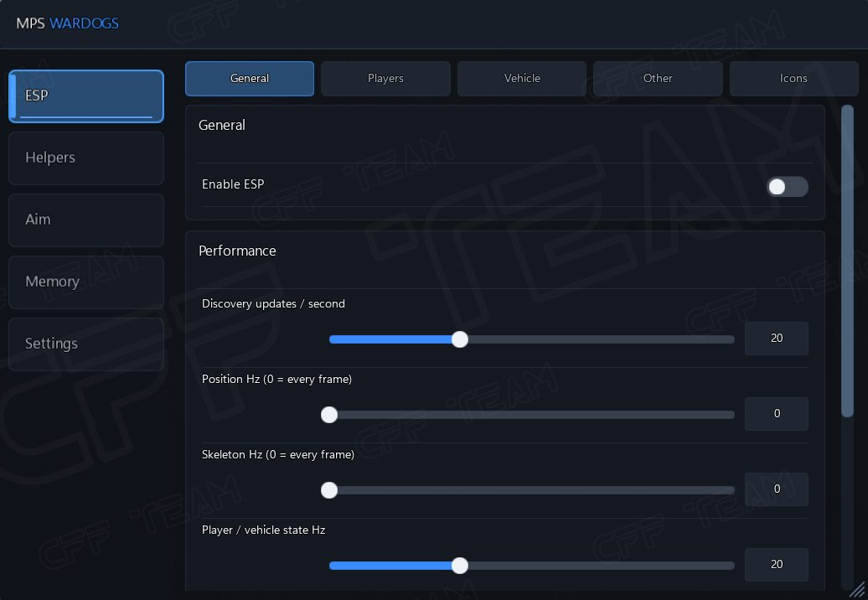
Task: Click the 'Player / vehicle state Hz' label
Action: pyautogui.click(x=263, y=530)
